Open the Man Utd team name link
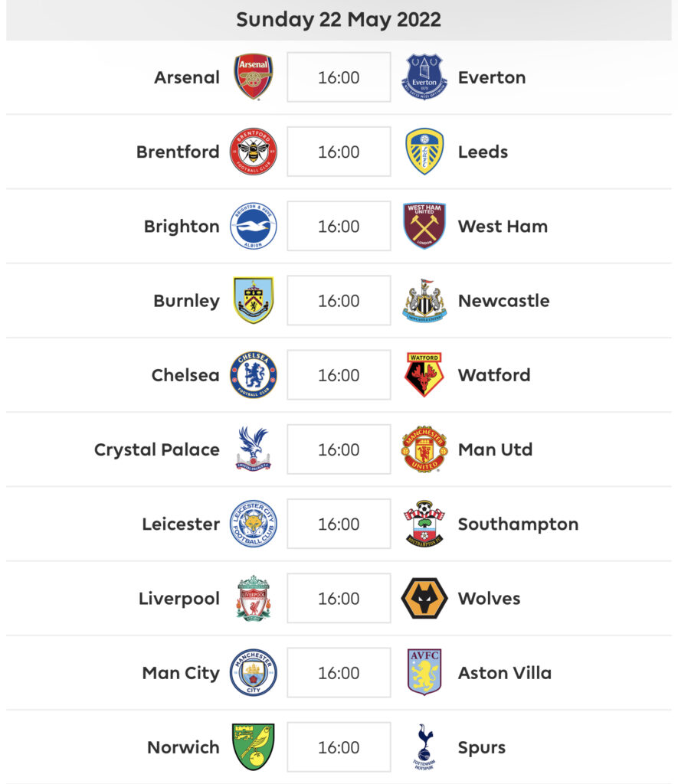 tap(496, 449)
